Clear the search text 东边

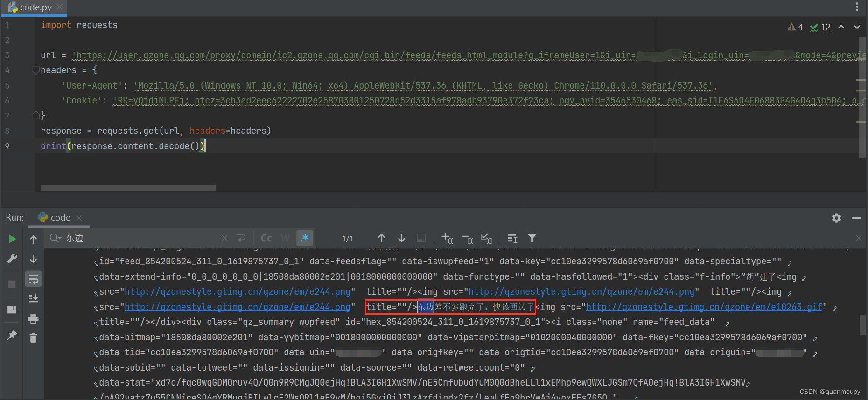coord(224,238)
